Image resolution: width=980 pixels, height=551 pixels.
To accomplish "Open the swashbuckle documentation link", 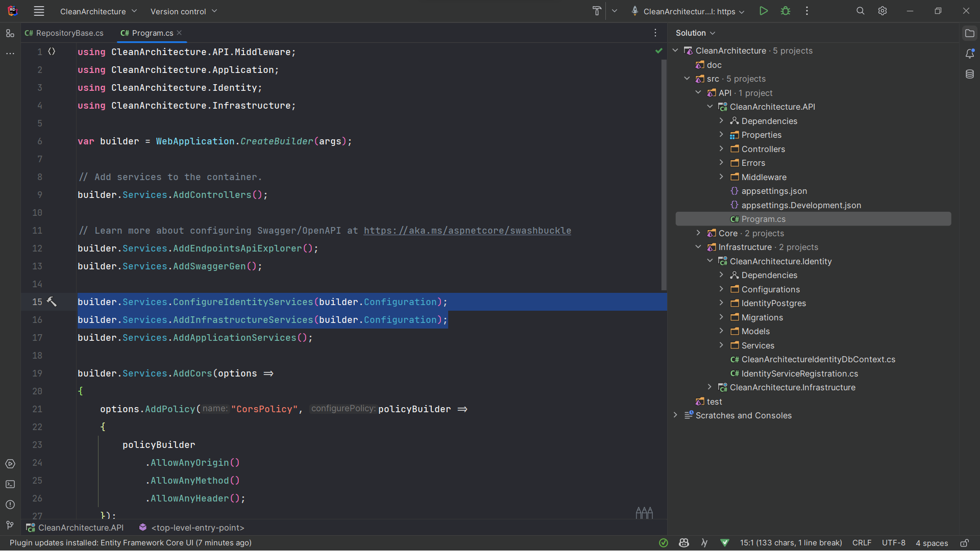I will [x=467, y=231].
